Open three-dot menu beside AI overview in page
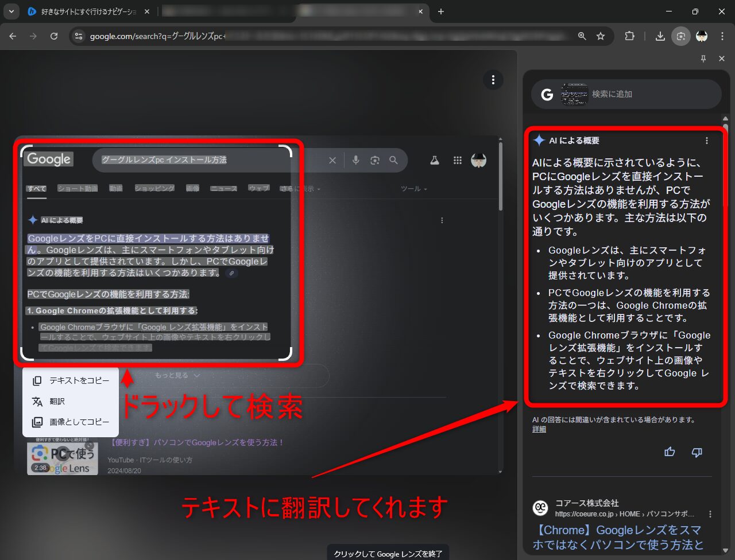Viewport: 735px width, 560px height. tap(442, 220)
